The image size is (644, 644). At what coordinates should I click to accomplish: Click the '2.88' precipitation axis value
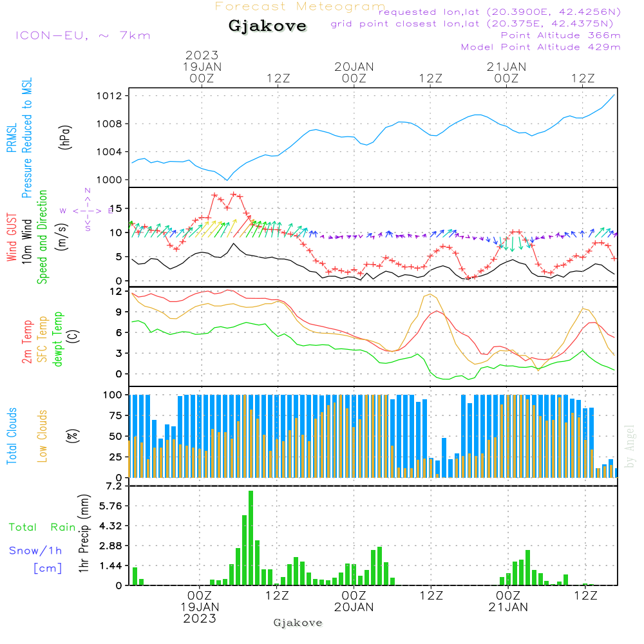coord(111,546)
